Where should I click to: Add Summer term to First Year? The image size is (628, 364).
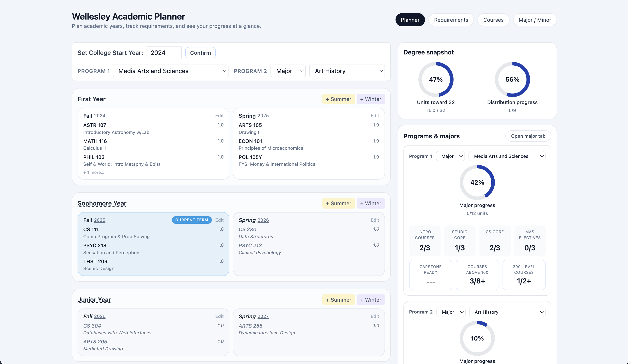(x=338, y=99)
